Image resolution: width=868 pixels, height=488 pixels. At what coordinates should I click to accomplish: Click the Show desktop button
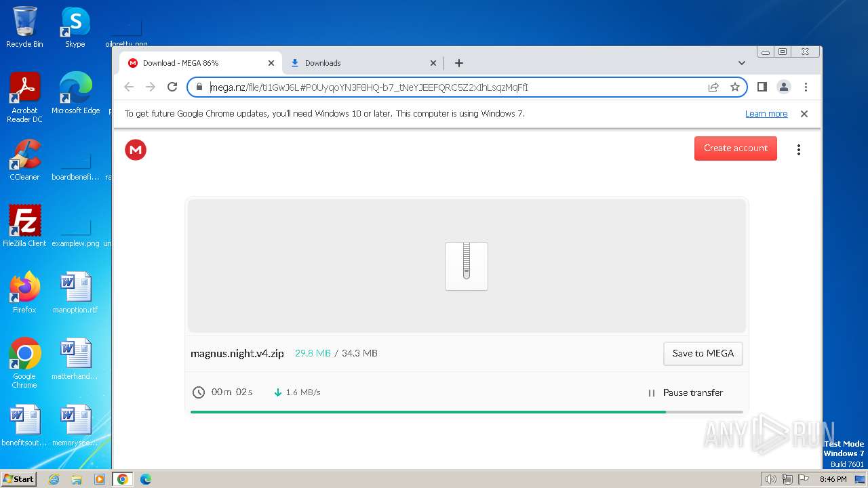tap(861, 479)
